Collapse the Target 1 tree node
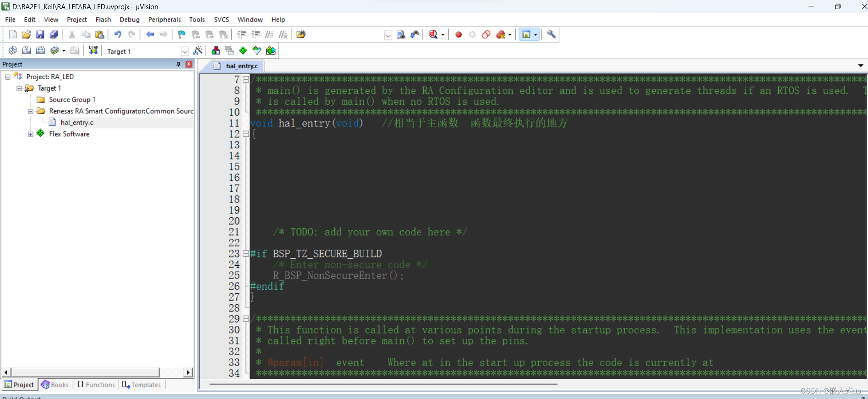Screen dimensions: 868x399 19,88
